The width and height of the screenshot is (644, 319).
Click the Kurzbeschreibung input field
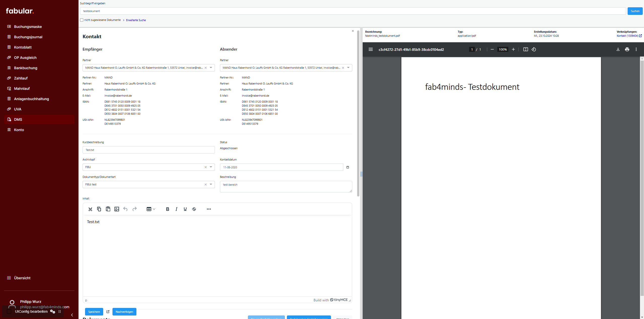click(148, 150)
